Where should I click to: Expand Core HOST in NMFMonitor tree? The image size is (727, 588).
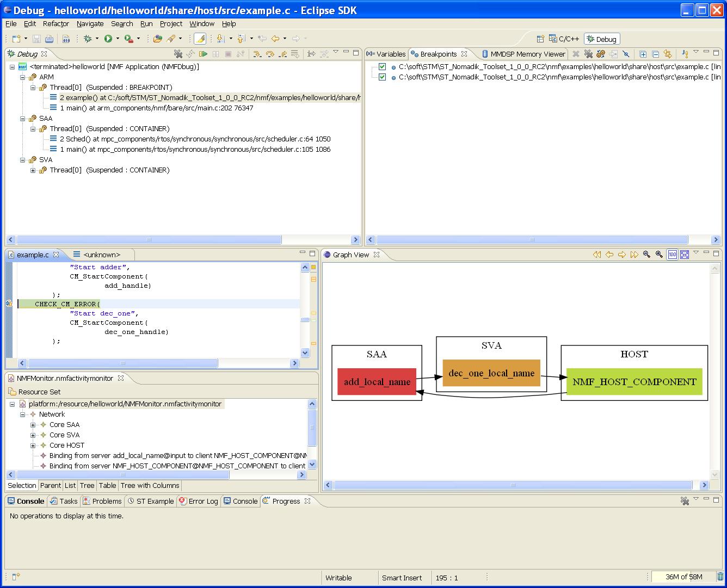click(x=33, y=445)
